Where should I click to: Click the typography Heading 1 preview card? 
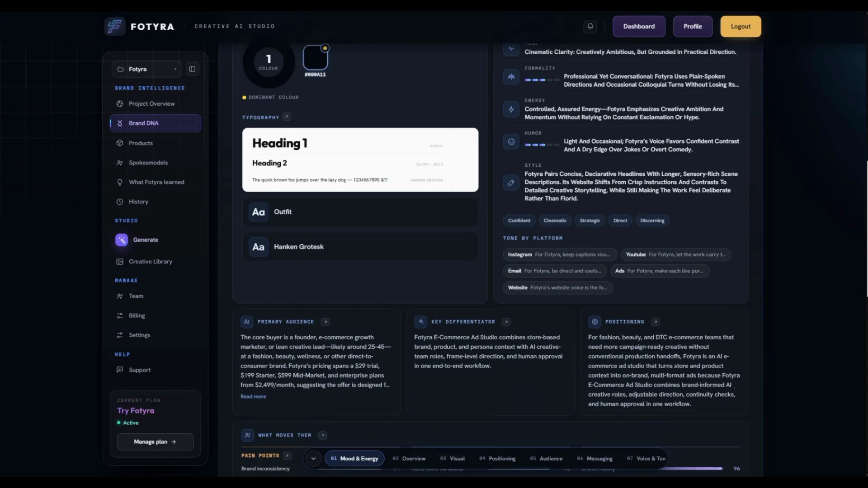[360, 160]
